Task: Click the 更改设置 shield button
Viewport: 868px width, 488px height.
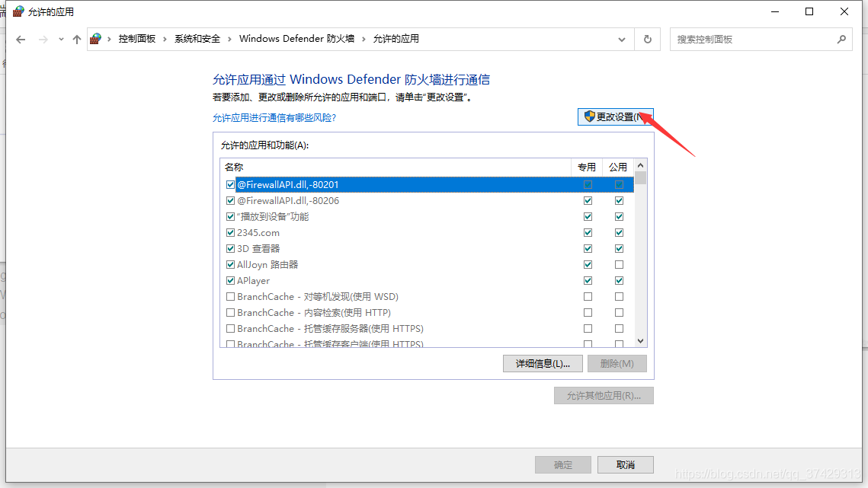Action: (616, 116)
